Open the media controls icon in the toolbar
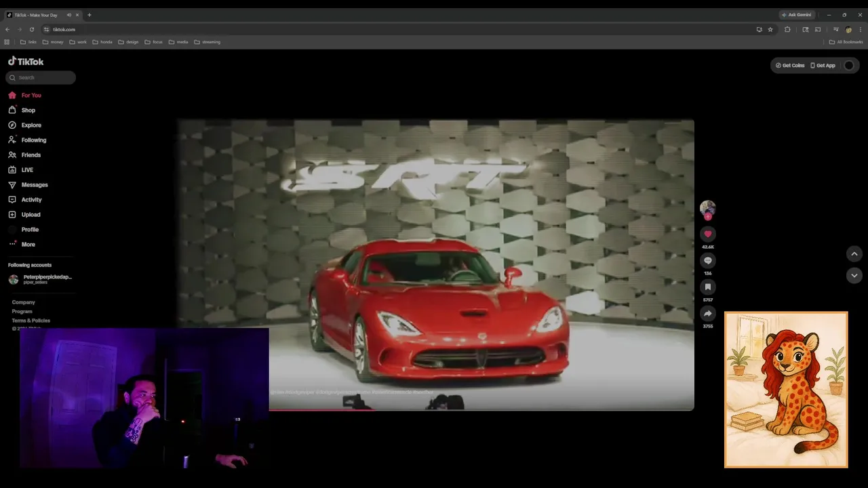This screenshot has height=488, width=868. [835, 30]
